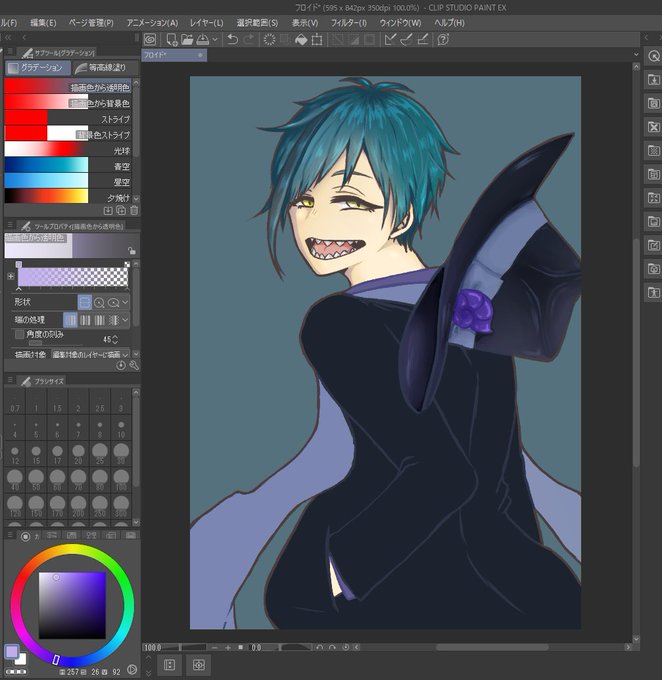662x680 pixels.
Task: Enable the 角度の刻み checkbox
Action: [19, 334]
